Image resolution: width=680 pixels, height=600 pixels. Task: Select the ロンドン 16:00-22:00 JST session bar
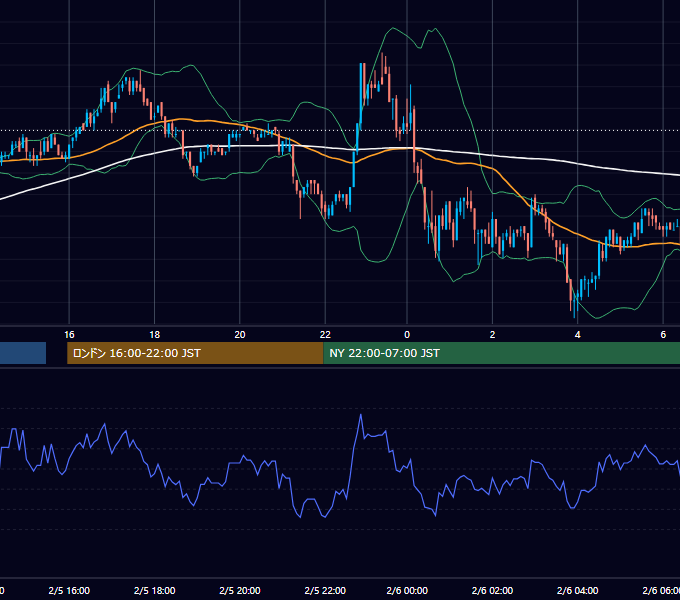(x=195, y=353)
